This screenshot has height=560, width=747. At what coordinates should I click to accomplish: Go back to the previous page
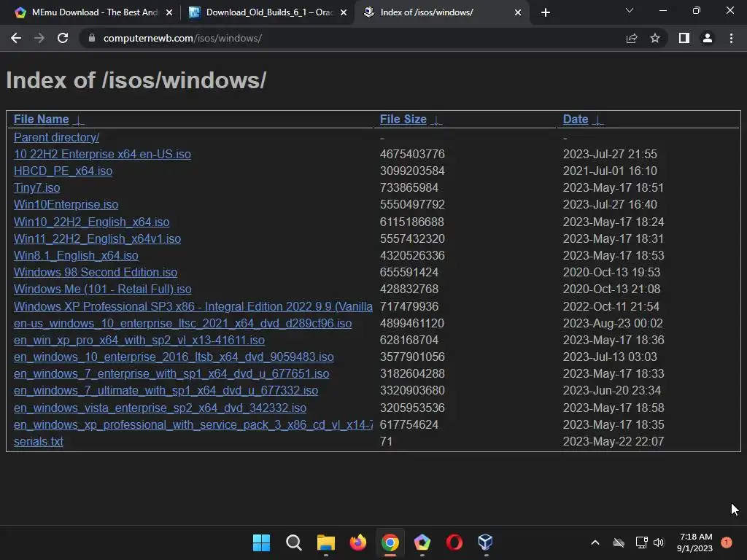click(x=16, y=38)
